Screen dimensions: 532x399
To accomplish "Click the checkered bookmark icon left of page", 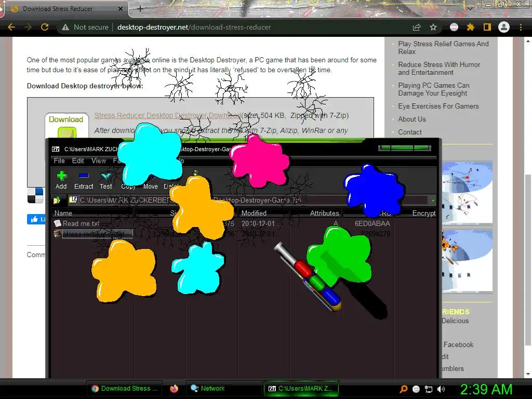I will [x=35, y=195].
